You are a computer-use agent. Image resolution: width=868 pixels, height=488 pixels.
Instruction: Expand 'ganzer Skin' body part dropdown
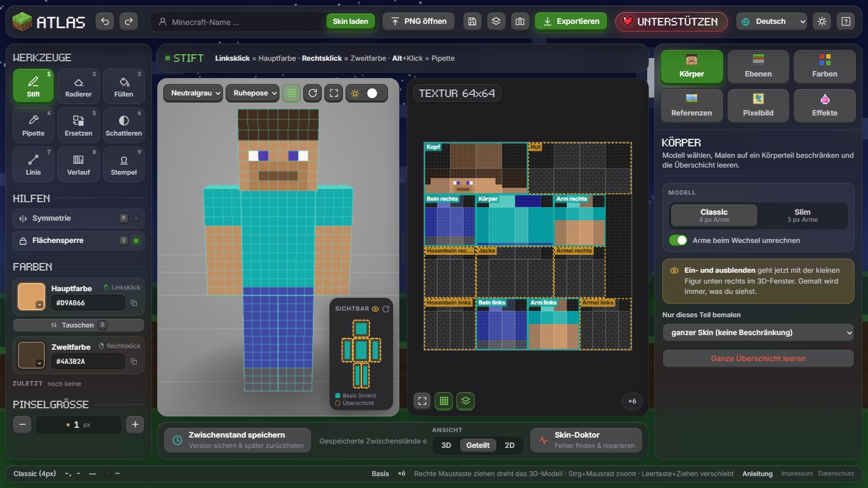point(758,332)
